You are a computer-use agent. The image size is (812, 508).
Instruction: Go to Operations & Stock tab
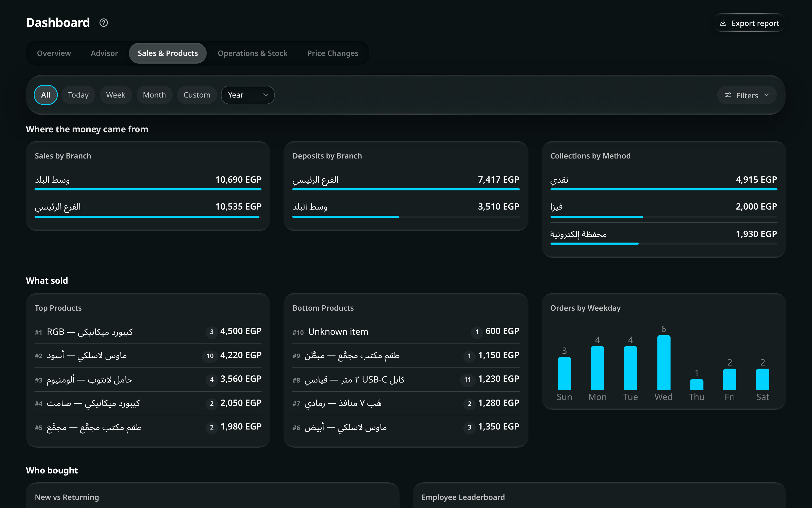253,53
